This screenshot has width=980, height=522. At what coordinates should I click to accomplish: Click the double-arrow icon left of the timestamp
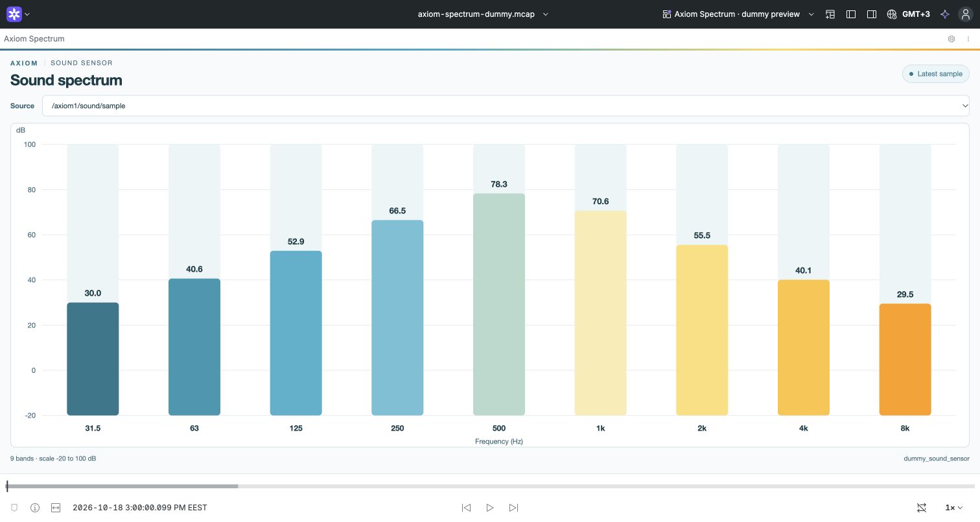56,508
